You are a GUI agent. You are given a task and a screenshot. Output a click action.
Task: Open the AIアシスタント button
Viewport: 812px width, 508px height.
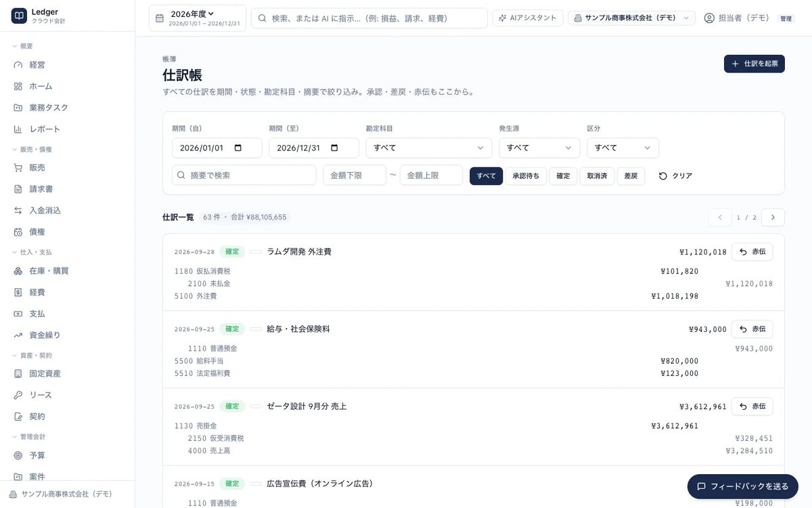coord(528,18)
